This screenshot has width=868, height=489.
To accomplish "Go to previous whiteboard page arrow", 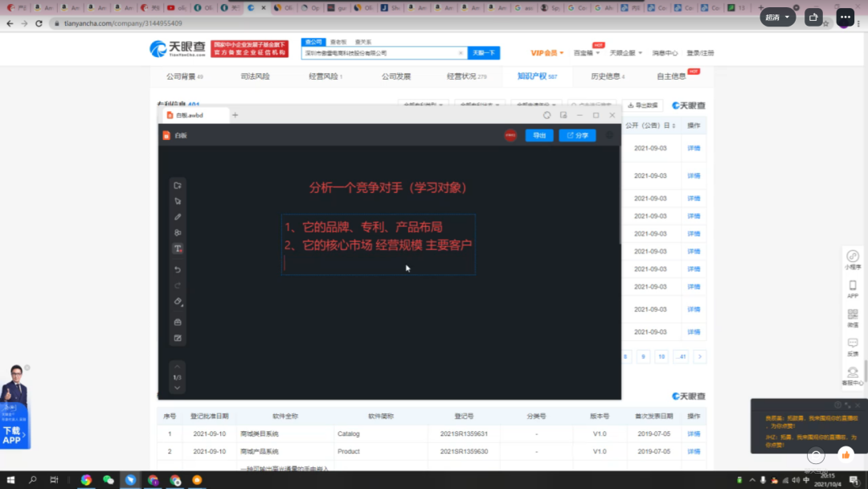I will tap(177, 367).
